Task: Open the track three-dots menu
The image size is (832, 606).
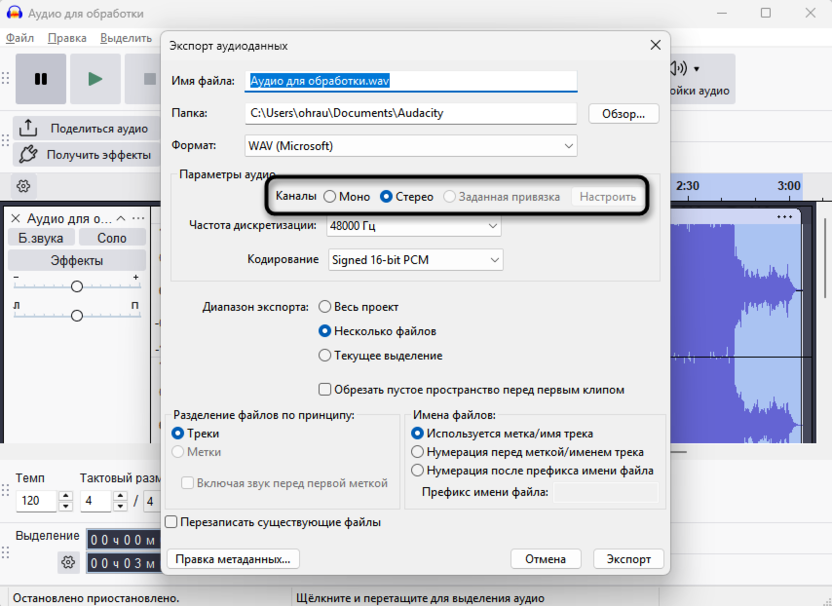Action: (138, 219)
